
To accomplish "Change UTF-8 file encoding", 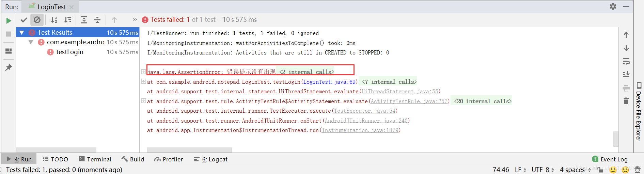I will pyautogui.click(x=543, y=170).
